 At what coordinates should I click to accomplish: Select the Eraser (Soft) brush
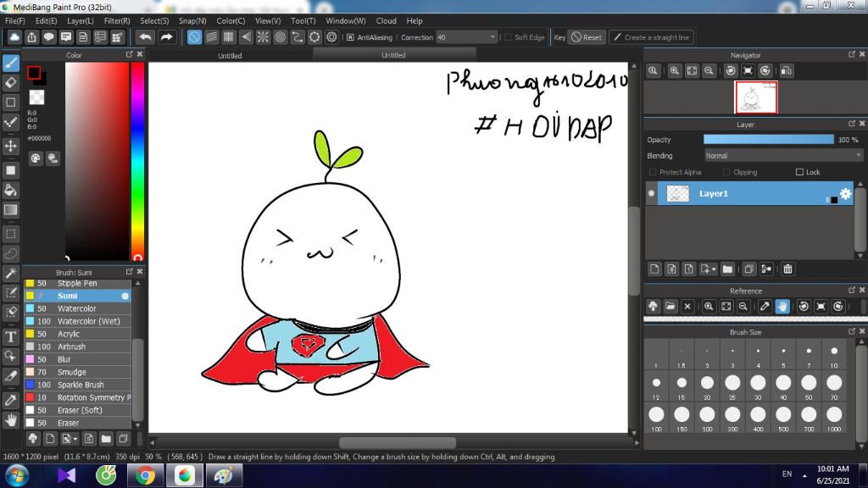coord(77,410)
